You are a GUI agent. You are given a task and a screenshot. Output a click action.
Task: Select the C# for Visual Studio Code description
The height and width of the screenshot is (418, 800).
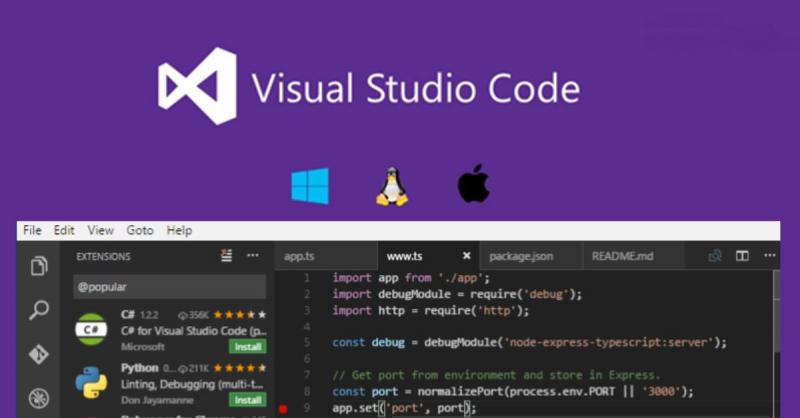(193, 331)
